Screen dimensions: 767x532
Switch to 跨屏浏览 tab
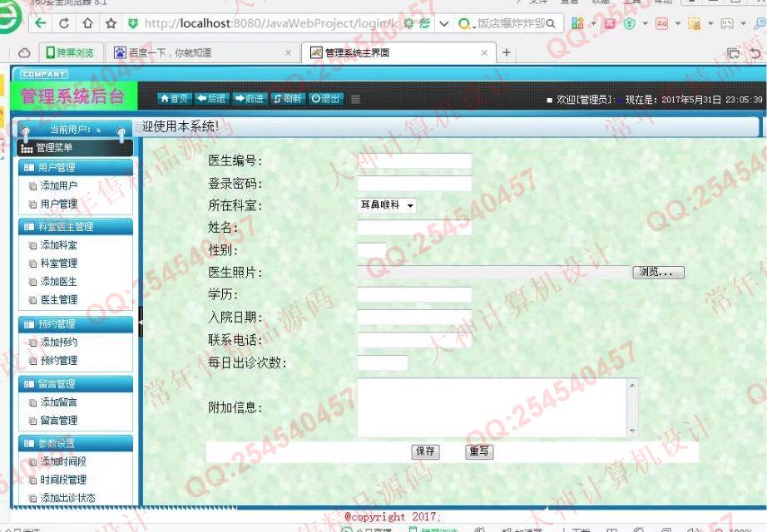coord(70,52)
